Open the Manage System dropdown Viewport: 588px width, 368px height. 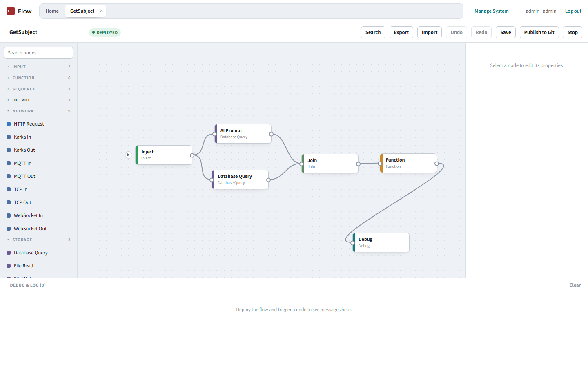494,11
